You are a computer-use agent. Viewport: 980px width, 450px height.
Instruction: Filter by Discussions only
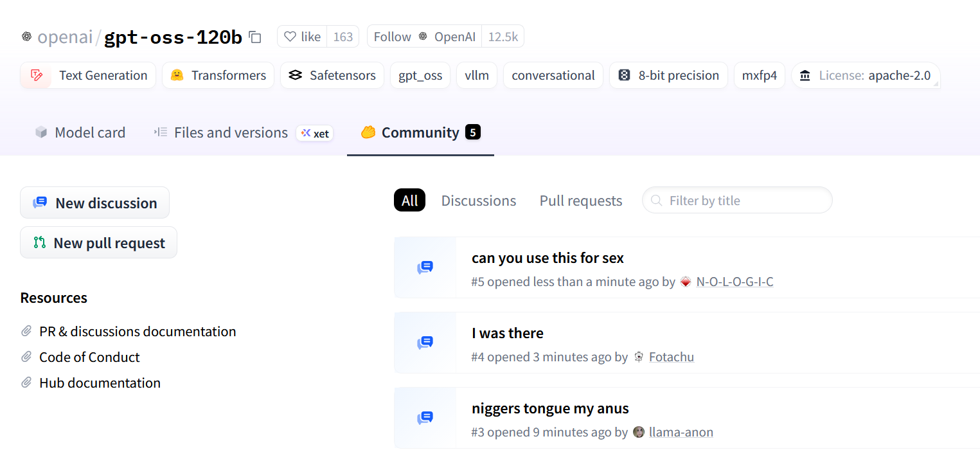click(479, 201)
